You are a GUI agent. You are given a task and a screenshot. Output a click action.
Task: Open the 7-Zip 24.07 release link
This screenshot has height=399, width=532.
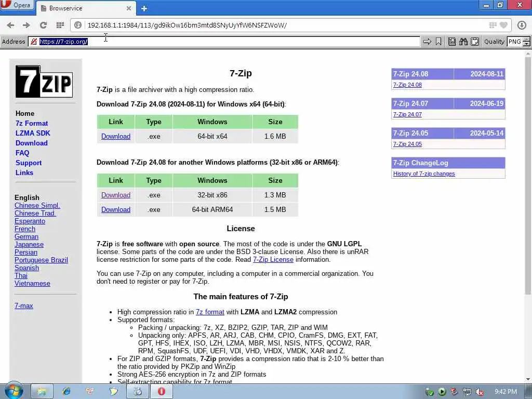407,114
